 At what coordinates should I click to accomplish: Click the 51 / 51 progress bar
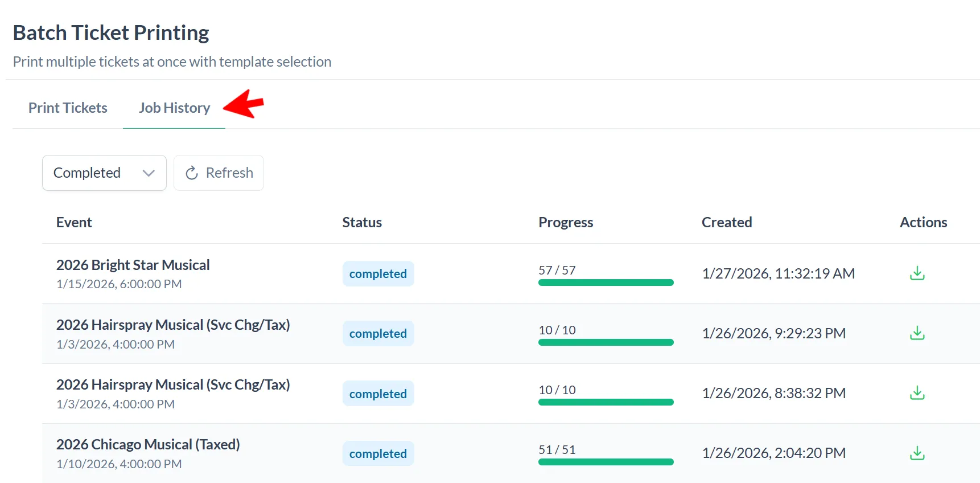(x=606, y=462)
